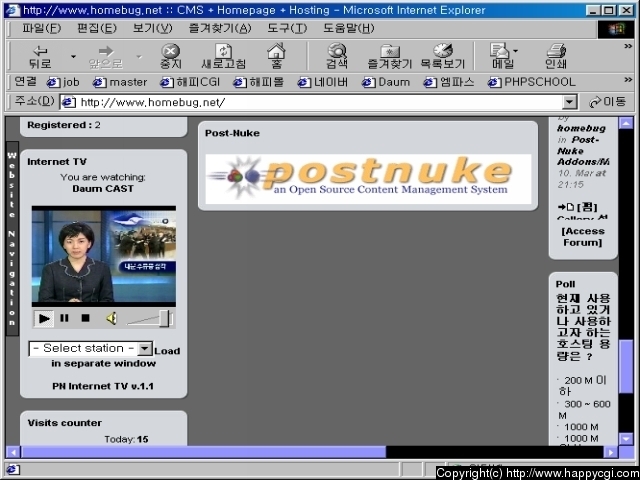640x480 pixels.
Task: Open the Back button history dropdown arrow
Action: coord(73,56)
